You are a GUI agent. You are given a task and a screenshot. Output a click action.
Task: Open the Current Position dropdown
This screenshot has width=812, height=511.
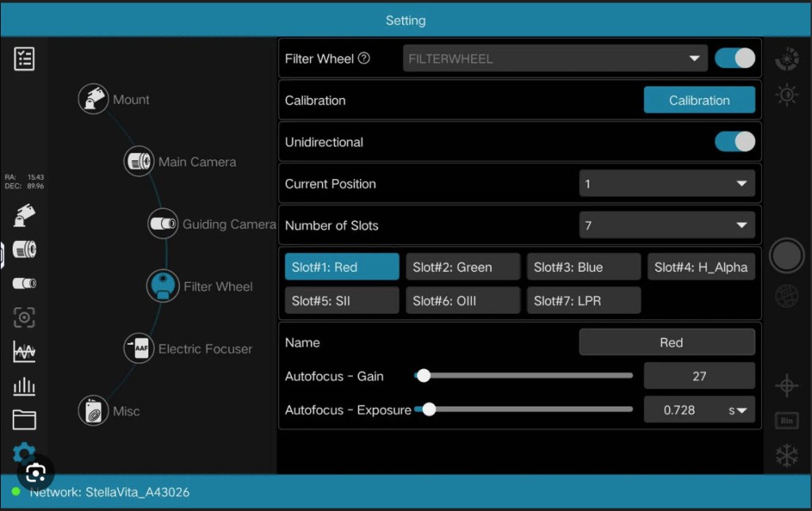(x=666, y=184)
